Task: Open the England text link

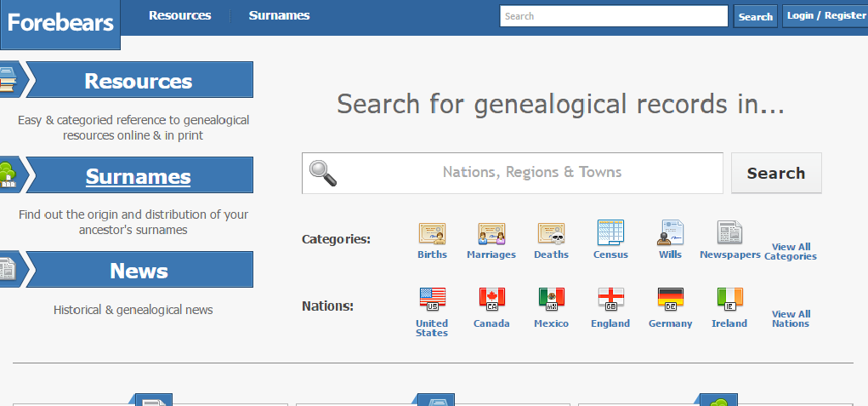Action: pyautogui.click(x=610, y=323)
